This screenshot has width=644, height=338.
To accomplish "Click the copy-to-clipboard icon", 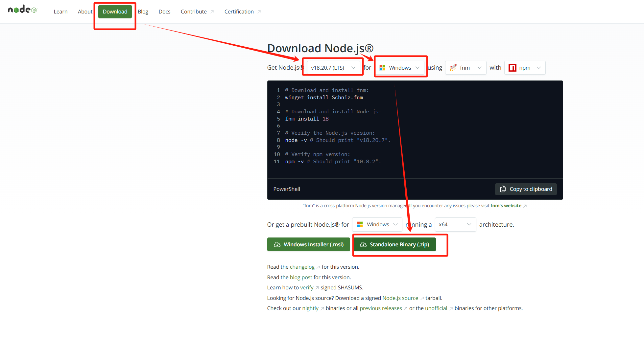I will coord(503,189).
